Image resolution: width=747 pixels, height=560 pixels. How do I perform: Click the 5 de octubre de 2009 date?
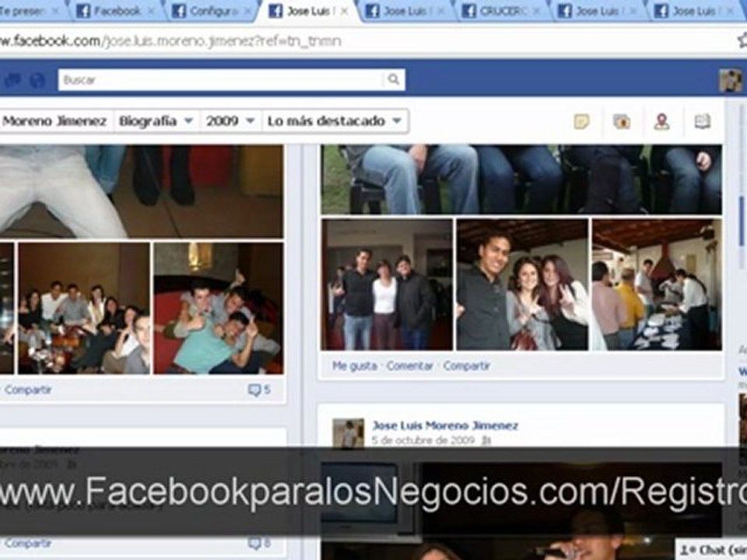coord(423,440)
